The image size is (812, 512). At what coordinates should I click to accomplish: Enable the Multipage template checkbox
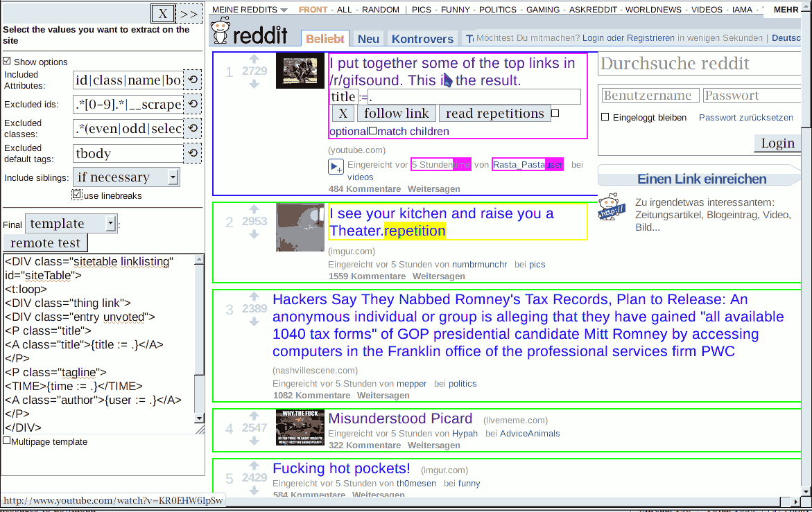(7, 441)
